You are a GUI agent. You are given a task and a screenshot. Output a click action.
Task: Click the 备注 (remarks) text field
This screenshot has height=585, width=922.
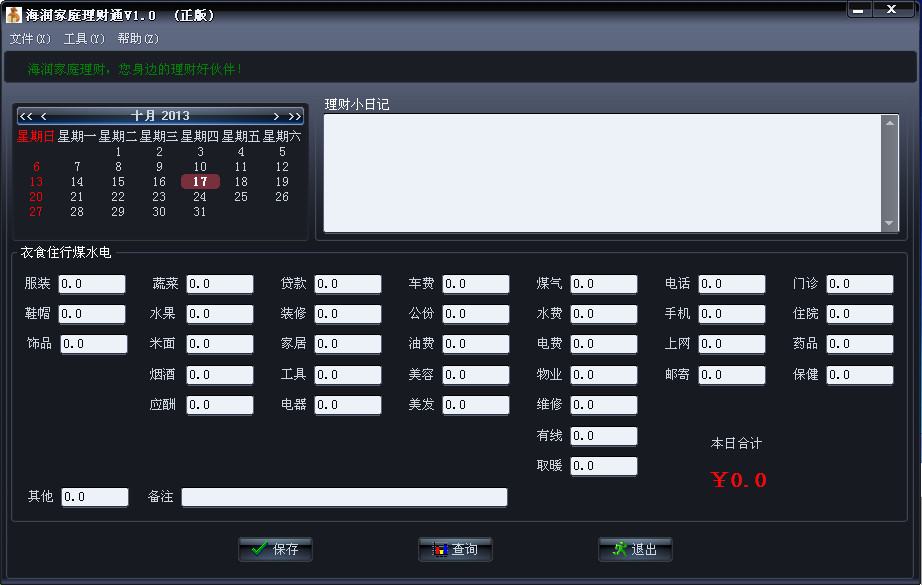pyautogui.click(x=344, y=497)
